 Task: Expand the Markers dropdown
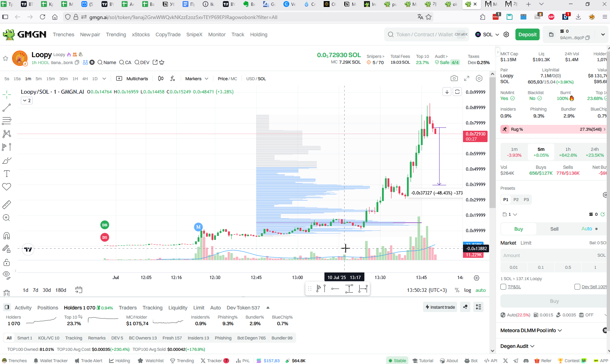[196, 79]
